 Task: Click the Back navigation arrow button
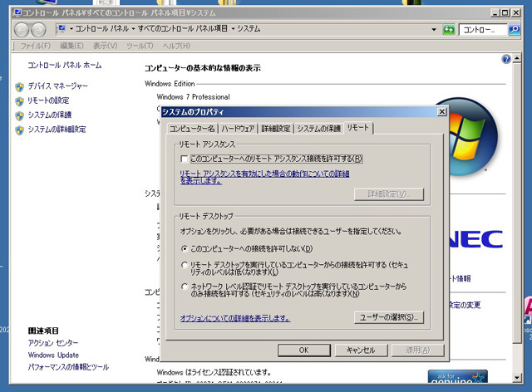(x=22, y=30)
